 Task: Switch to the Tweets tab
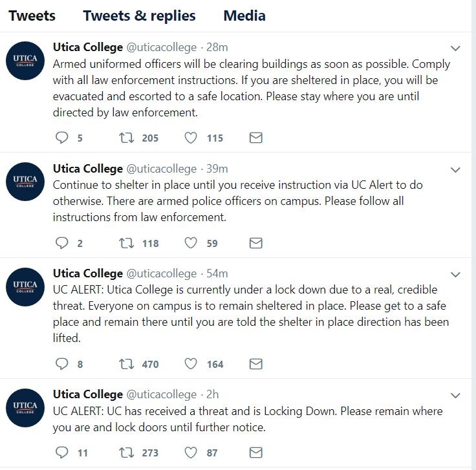(32, 16)
